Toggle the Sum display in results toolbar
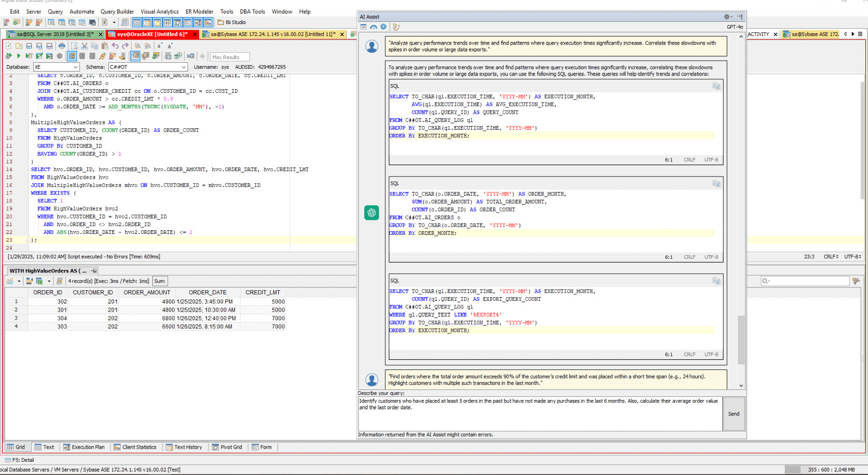The width and height of the screenshot is (868, 475). point(159,281)
